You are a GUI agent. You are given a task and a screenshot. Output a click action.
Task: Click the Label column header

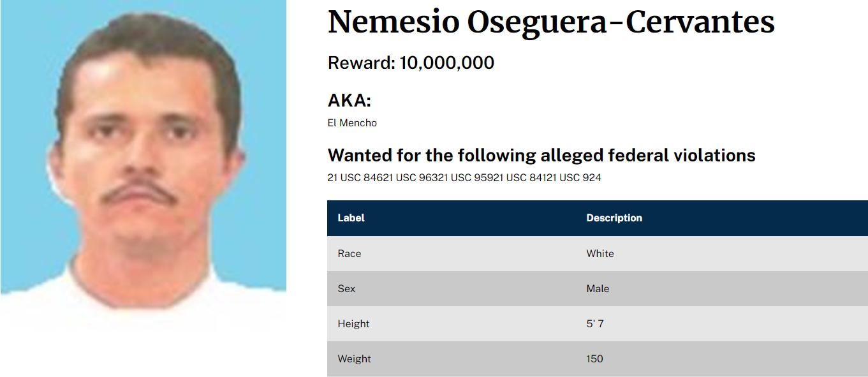[351, 218]
